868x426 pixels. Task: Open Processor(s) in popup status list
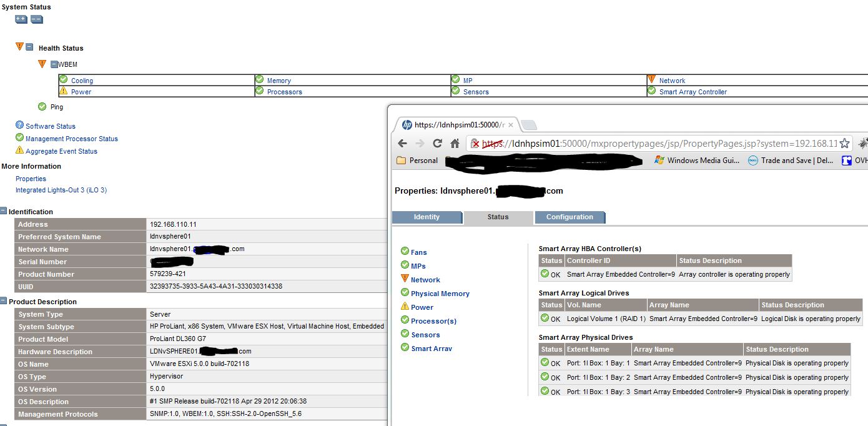pos(434,321)
